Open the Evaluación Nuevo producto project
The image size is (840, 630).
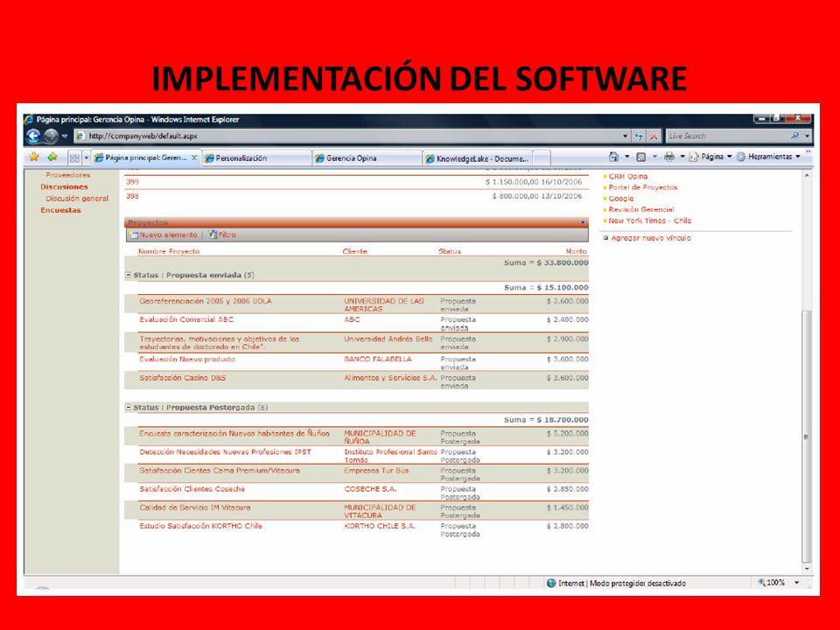[187, 360]
